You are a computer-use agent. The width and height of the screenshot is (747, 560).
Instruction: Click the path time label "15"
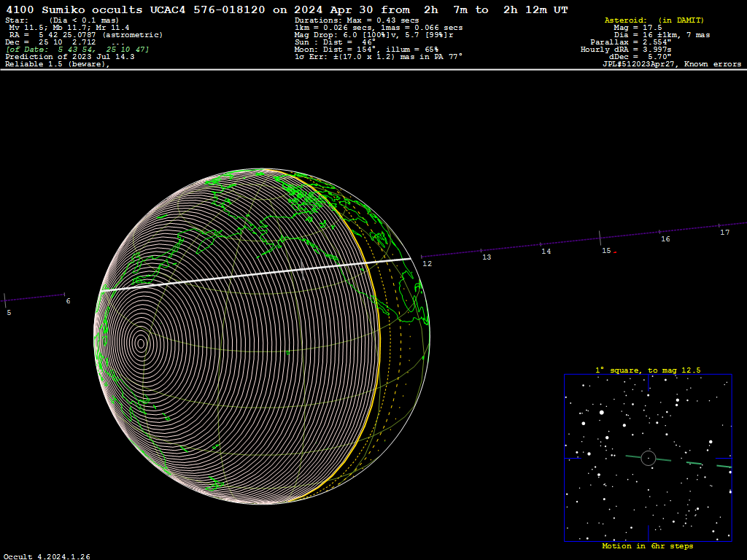(606, 251)
